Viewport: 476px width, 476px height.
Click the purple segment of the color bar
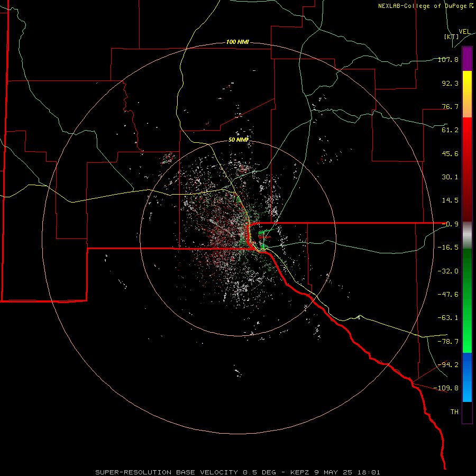pyautogui.click(x=467, y=59)
